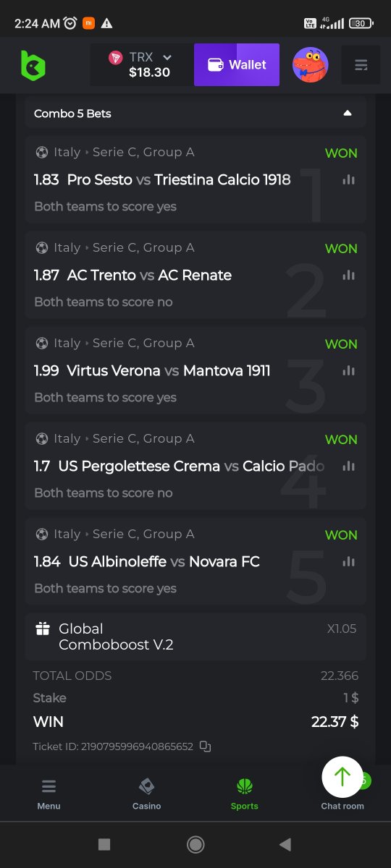The width and height of the screenshot is (391, 868).
Task: Open the Chat room tab
Action: (x=342, y=805)
